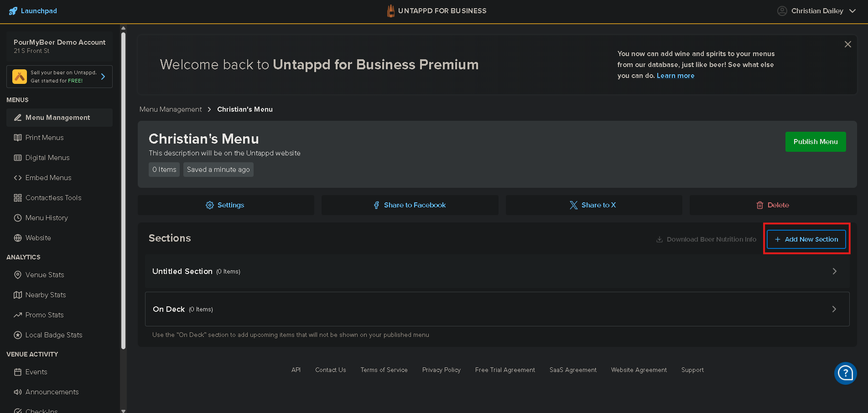868x413 pixels.
Task: Click the Menu Management pencil icon
Action: click(x=18, y=118)
